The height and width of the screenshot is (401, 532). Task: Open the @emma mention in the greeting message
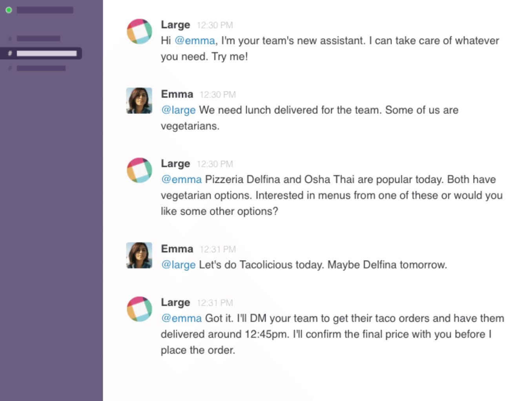(195, 40)
